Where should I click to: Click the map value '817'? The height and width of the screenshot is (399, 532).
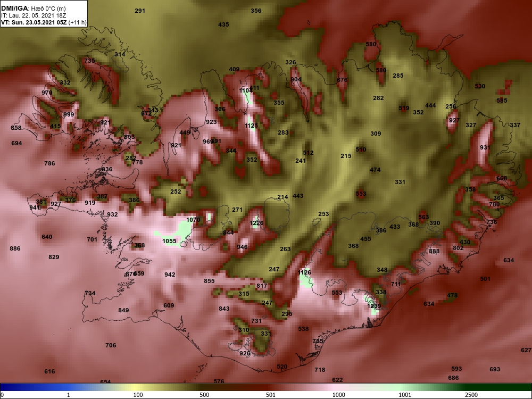tap(262, 286)
